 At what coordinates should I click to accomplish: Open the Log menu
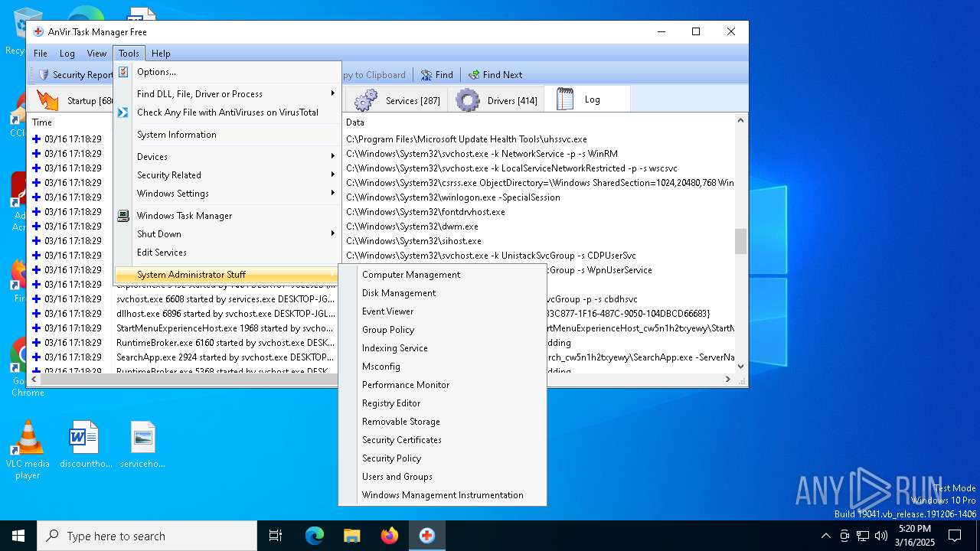click(67, 54)
